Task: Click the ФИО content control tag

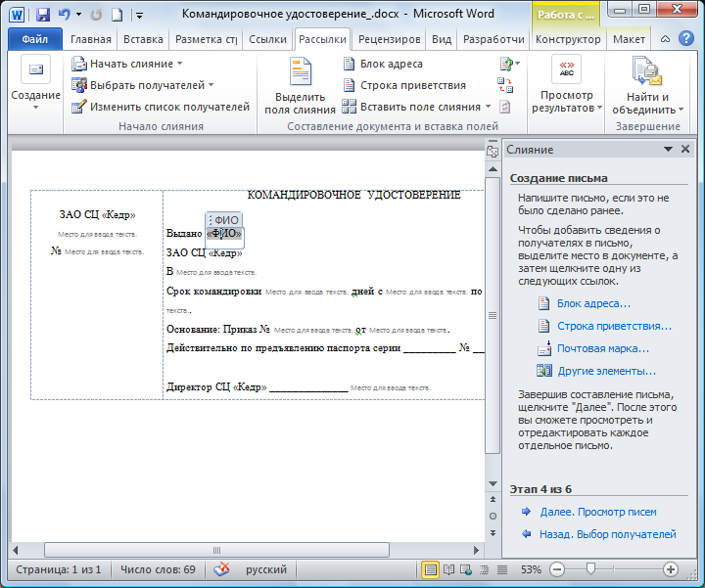Action: [x=224, y=220]
